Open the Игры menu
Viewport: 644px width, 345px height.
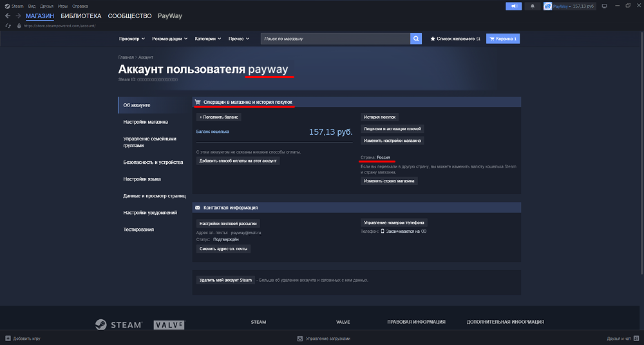coord(62,6)
